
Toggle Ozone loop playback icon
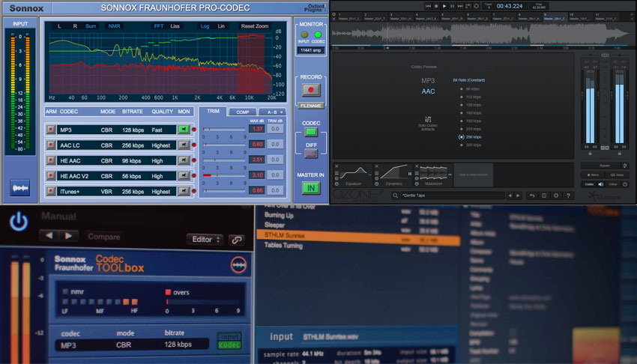(477, 6)
